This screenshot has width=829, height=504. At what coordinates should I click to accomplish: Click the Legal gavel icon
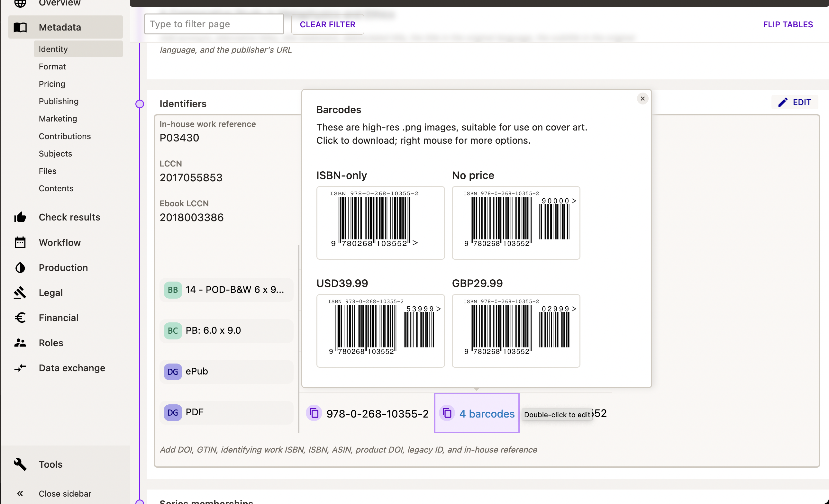tap(20, 292)
